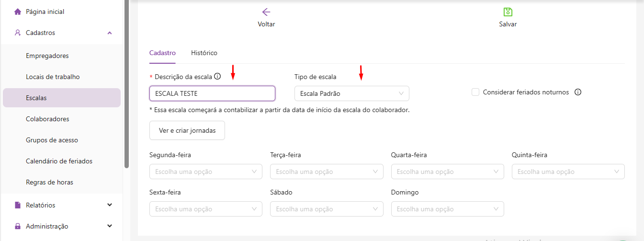
Task: Open Colaboradores in the sidebar
Action: 47,119
